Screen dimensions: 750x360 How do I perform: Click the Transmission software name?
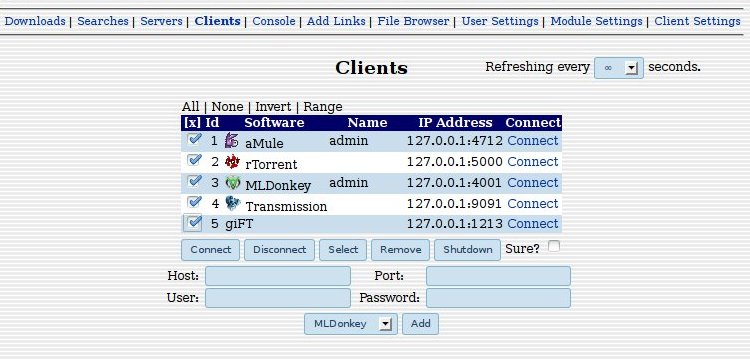tap(286, 207)
